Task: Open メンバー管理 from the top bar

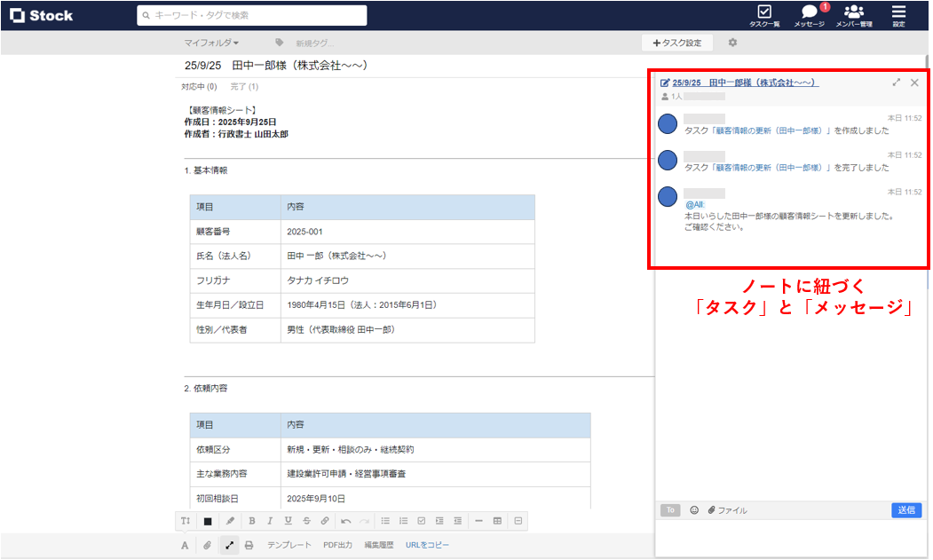Action: [x=853, y=14]
